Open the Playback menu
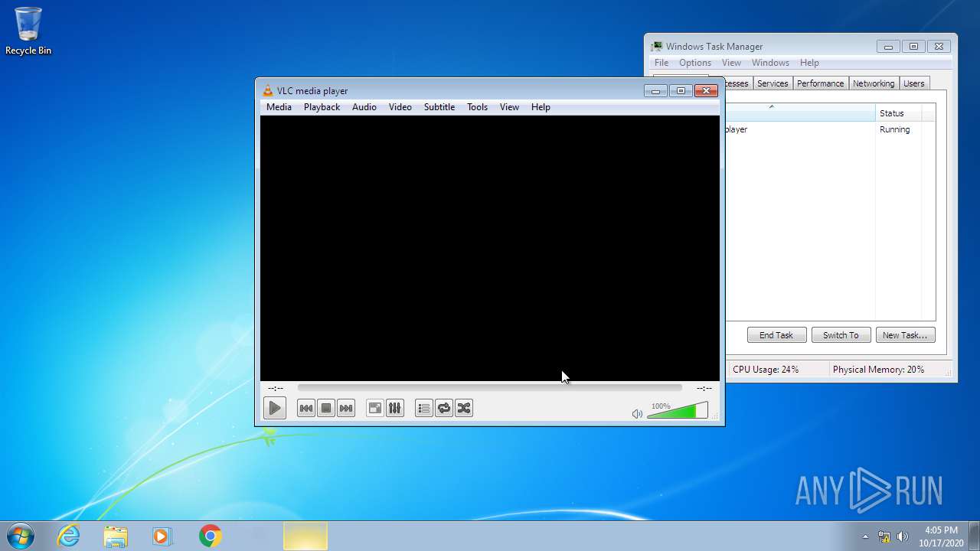This screenshot has height=551, width=980. point(322,107)
